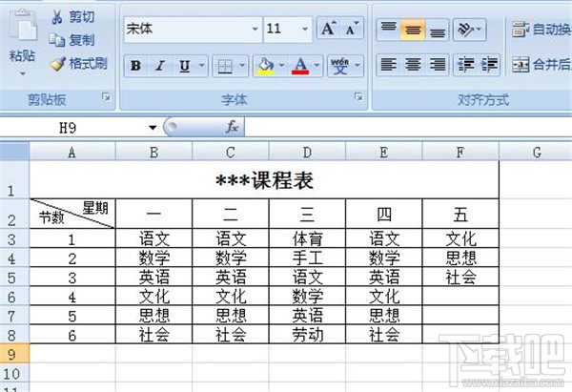
Task: Click cell E2 containing 四
Action: pyautogui.click(x=384, y=214)
